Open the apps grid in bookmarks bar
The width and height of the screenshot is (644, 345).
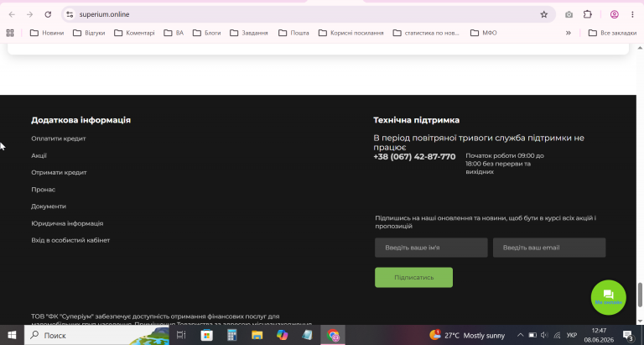click(10, 33)
